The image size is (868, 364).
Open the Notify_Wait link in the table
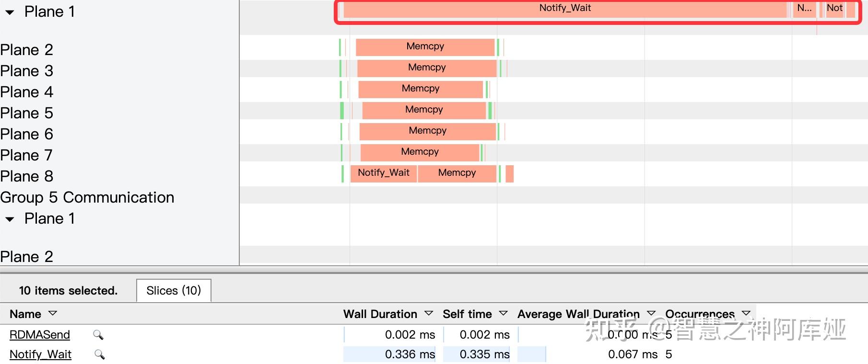pos(41,354)
